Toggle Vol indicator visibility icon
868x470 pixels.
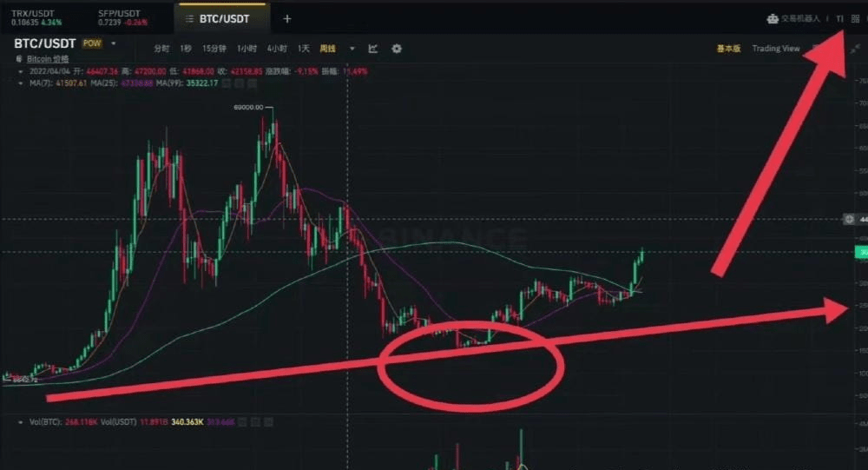point(242,422)
